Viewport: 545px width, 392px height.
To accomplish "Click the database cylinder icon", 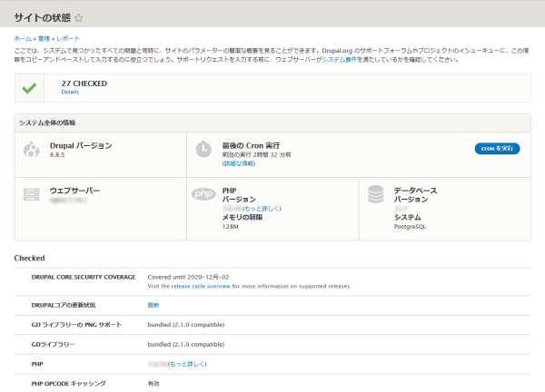I will click(376, 195).
